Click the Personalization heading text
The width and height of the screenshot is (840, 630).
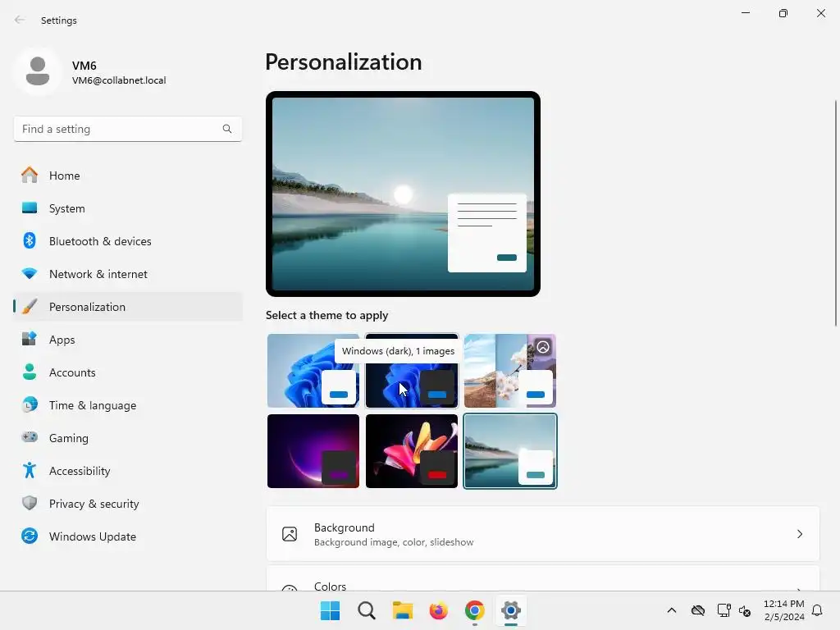click(344, 62)
